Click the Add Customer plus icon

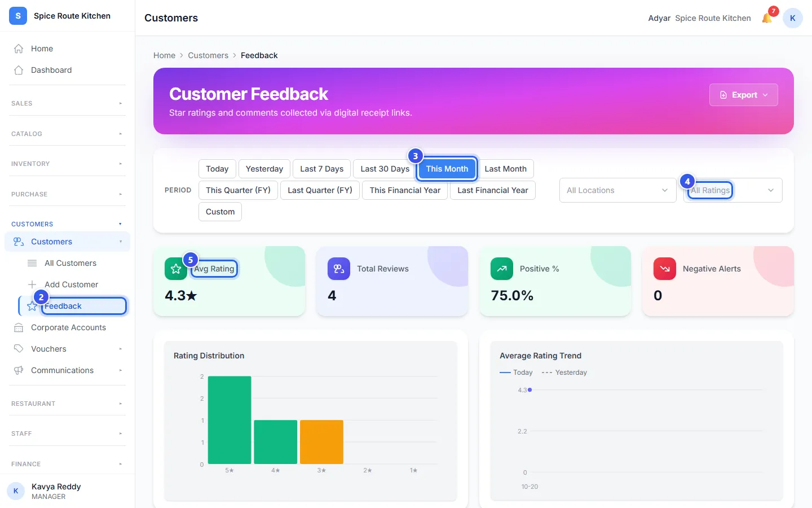coord(32,284)
